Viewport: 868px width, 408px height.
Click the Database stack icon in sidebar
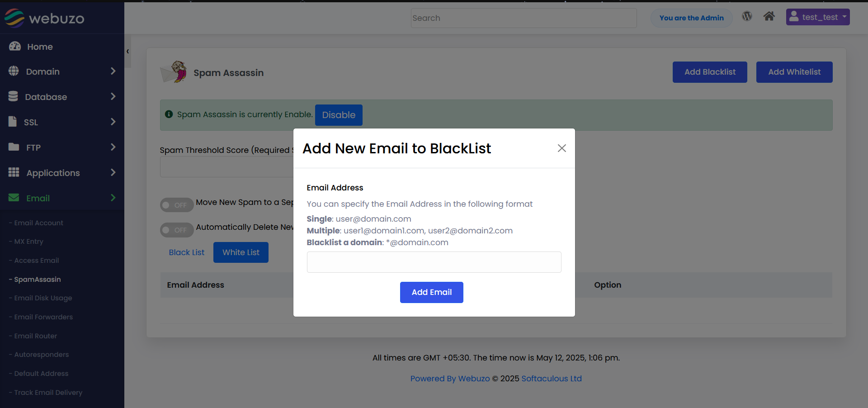click(x=13, y=96)
